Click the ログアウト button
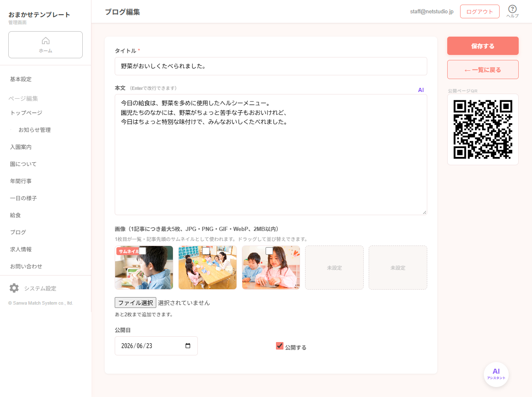 tap(480, 12)
